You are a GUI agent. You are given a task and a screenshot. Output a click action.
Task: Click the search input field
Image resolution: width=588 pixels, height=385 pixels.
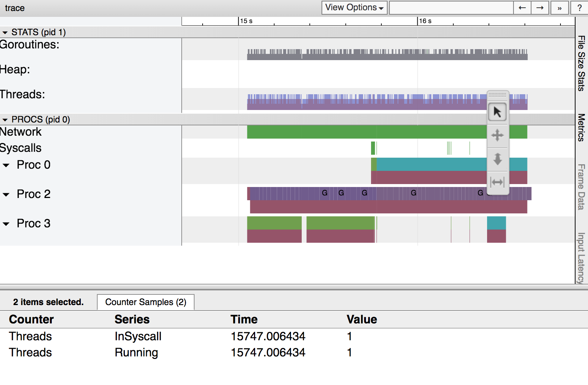point(451,8)
